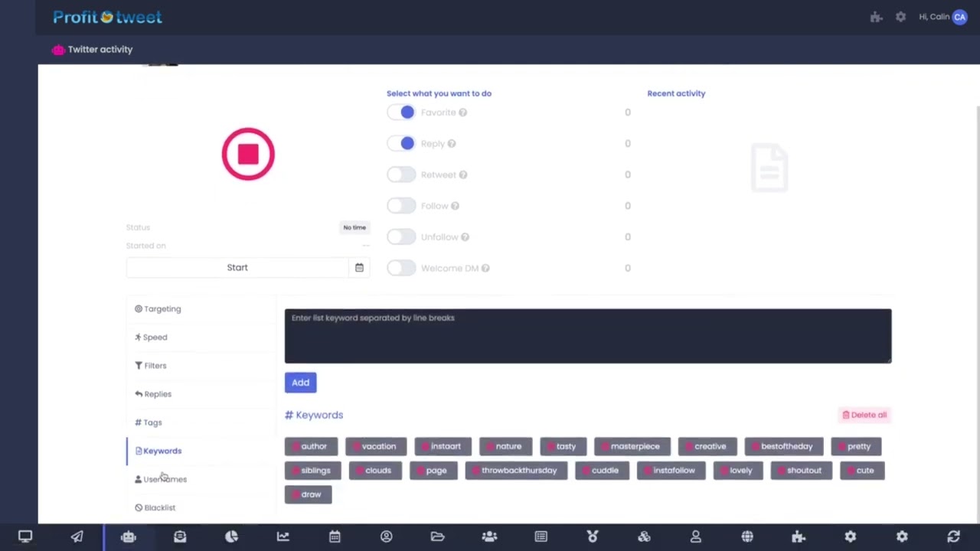Open the puzzle plugin icon in top header
This screenshot has height=551, width=980.
point(877,17)
